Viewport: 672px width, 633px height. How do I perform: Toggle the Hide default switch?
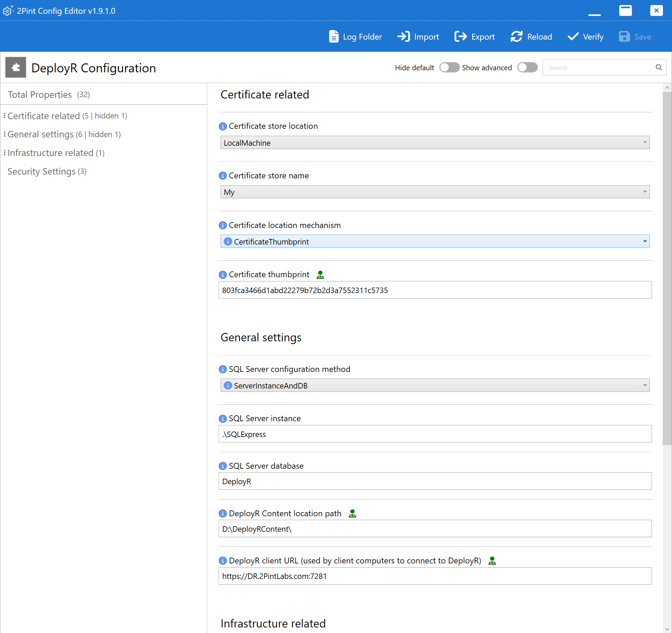[x=449, y=68]
